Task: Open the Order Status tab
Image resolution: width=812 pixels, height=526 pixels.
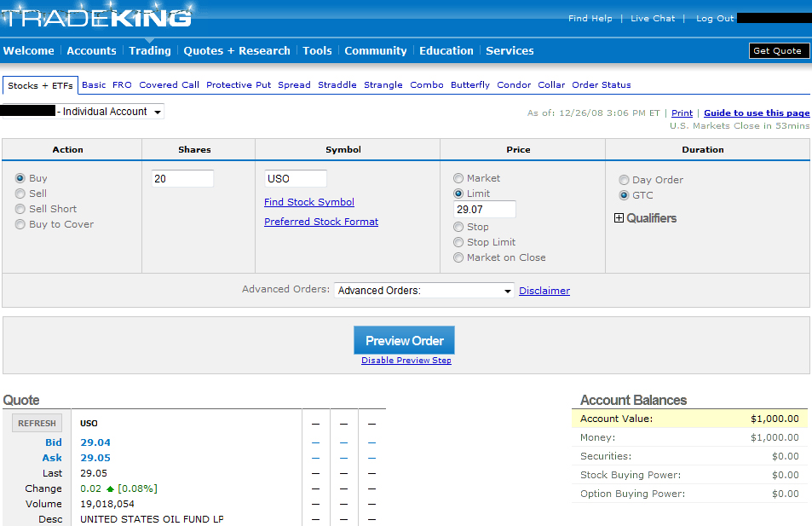Action: [x=602, y=85]
